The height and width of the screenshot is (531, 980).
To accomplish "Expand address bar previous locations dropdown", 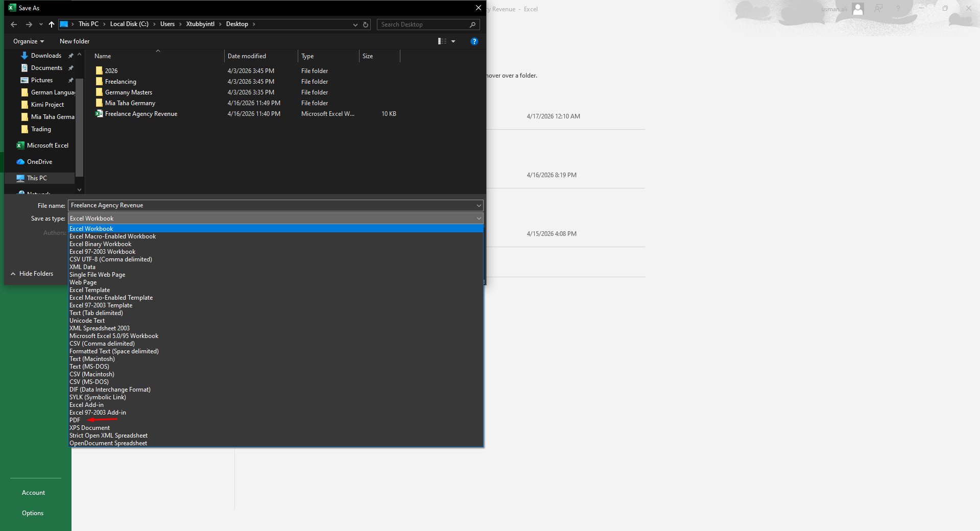I will click(355, 25).
